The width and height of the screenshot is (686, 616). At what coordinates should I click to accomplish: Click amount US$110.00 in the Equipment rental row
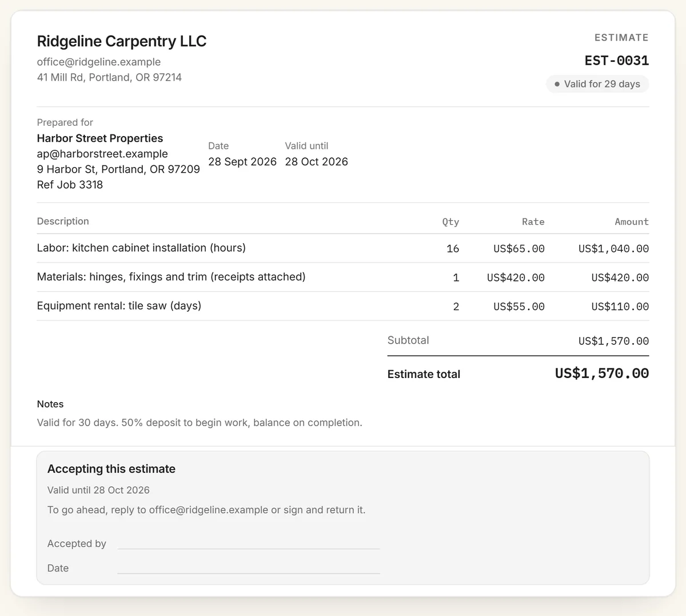click(x=620, y=307)
